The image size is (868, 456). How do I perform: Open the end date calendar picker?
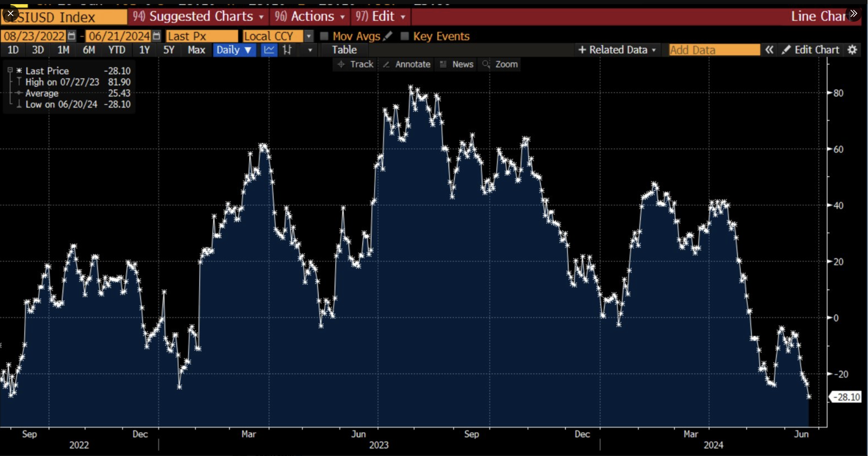click(156, 36)
